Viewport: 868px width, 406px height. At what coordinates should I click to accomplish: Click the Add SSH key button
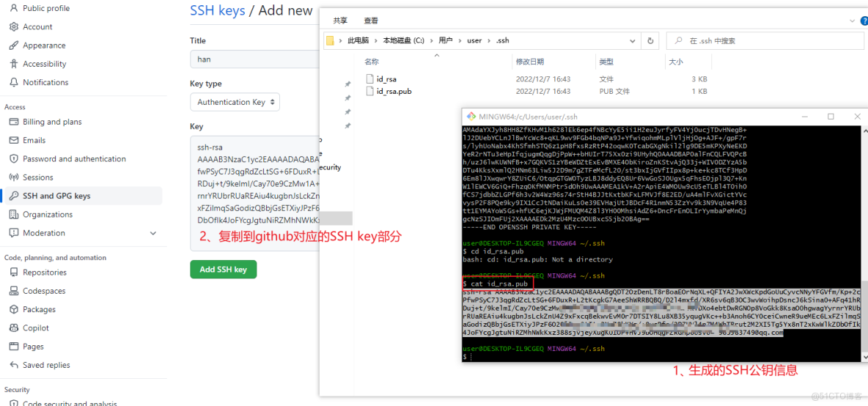(x=223, y=270)
